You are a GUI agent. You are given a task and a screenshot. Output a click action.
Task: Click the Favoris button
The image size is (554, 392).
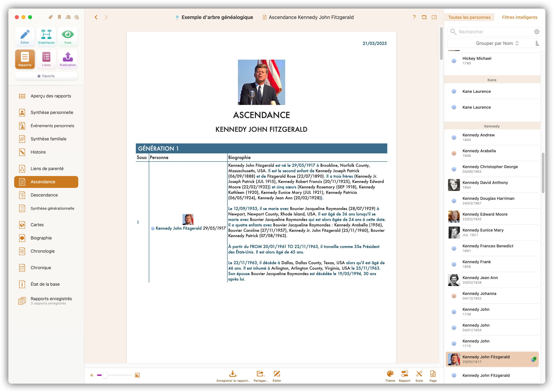46,76
